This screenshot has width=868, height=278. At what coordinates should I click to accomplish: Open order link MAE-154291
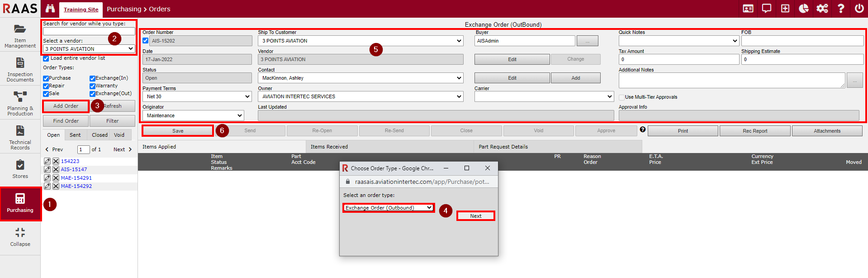(x=76, y=178)
